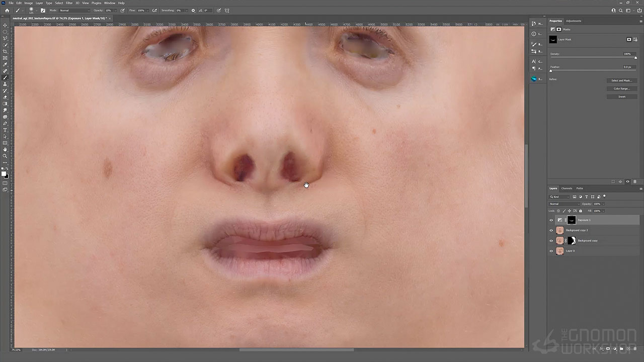Click the Density slider handle
The image size is (644, 362).
pyautogui.click(x=635, y=57)
